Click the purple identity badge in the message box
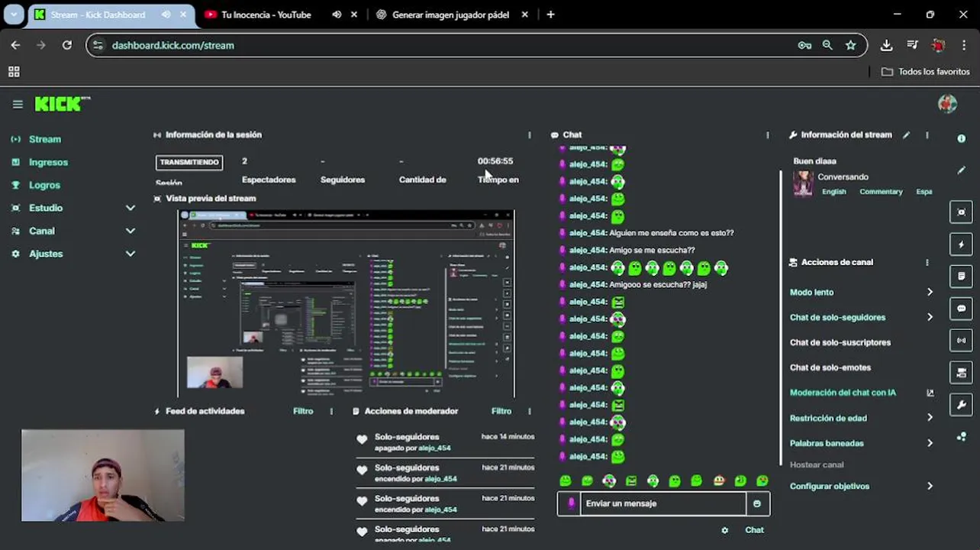The width and height of the screenshot is (980, 550). point(571,503)
